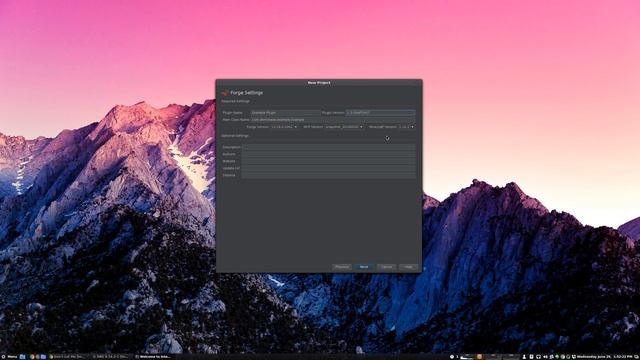Open the file manager launcher icon
Screen dimensions: 640x360
[x=43, y=357]
